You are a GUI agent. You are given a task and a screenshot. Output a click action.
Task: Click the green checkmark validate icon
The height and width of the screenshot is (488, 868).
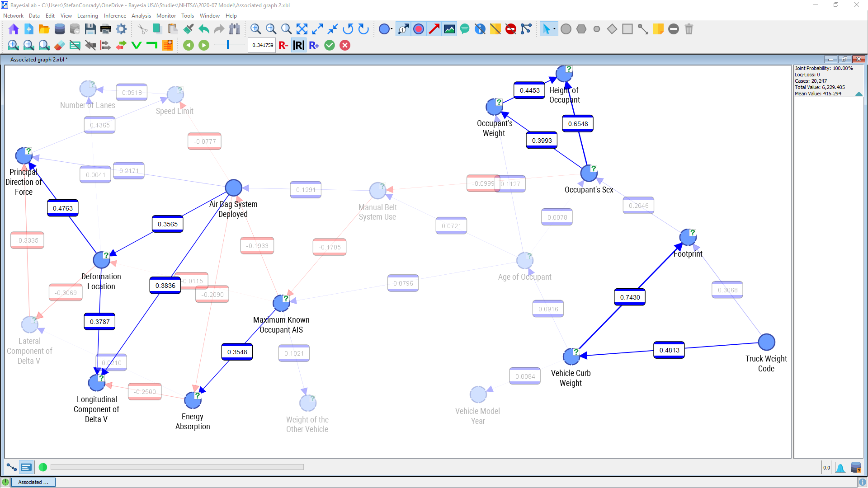(x=330, y=45)
